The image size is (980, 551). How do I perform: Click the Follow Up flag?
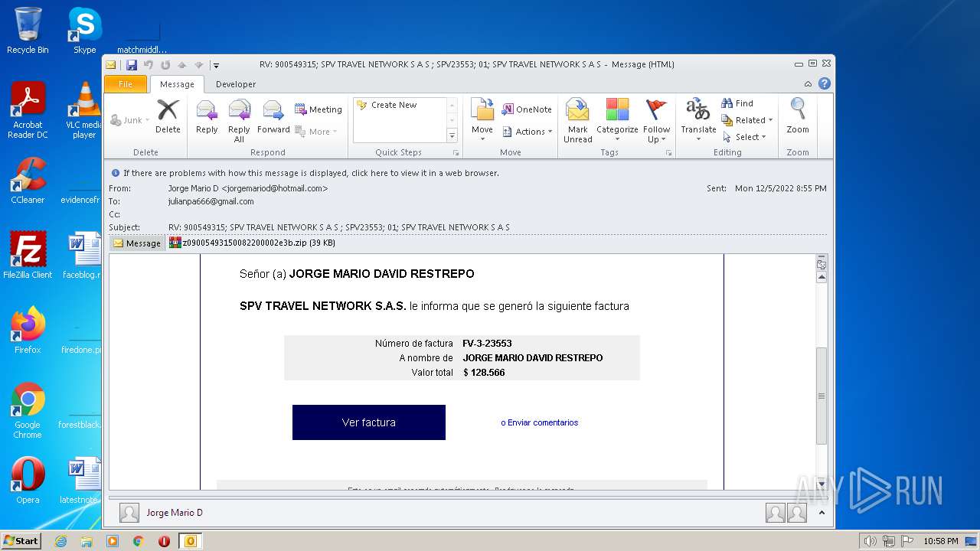656,121
